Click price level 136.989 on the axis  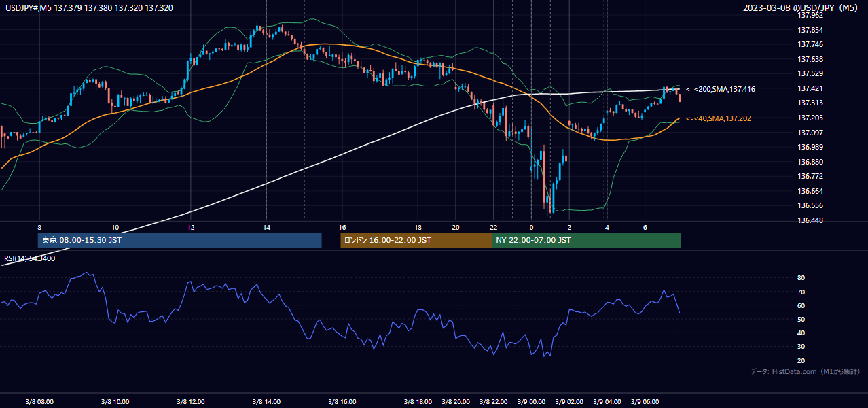(x=810, y=147)
